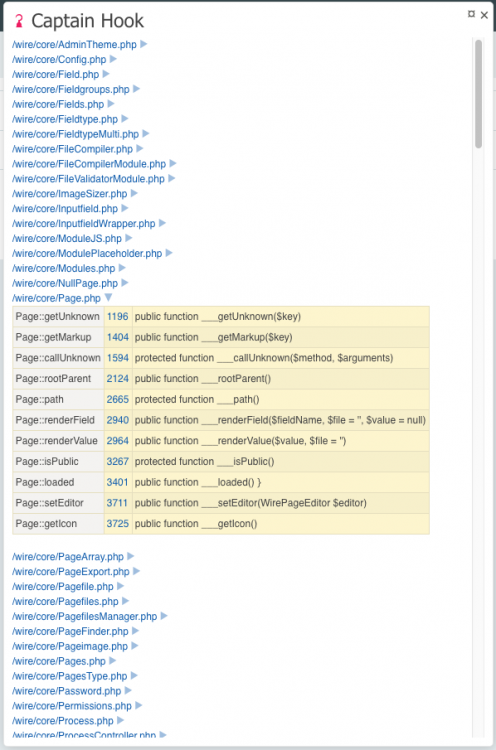Expand the Process.php arrow

121,720
